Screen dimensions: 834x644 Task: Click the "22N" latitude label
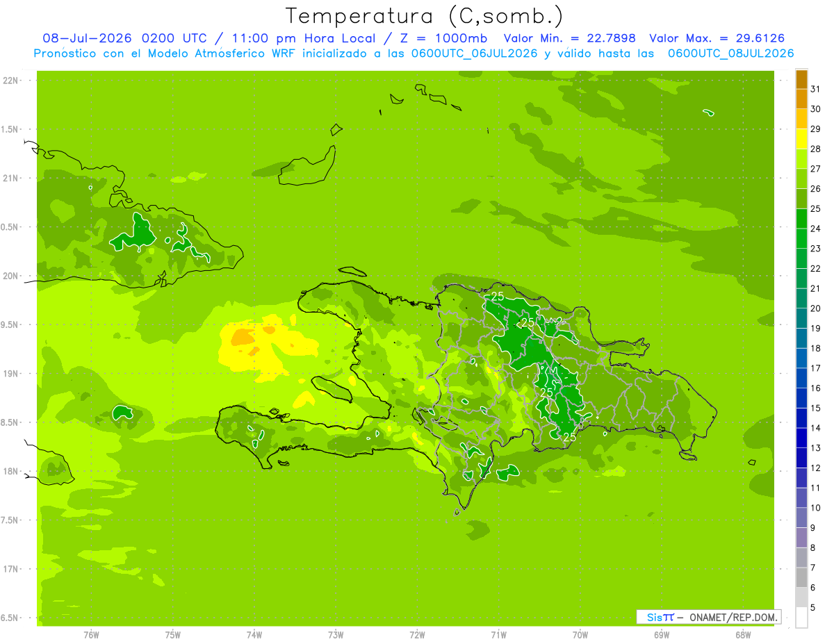point(12,81)
